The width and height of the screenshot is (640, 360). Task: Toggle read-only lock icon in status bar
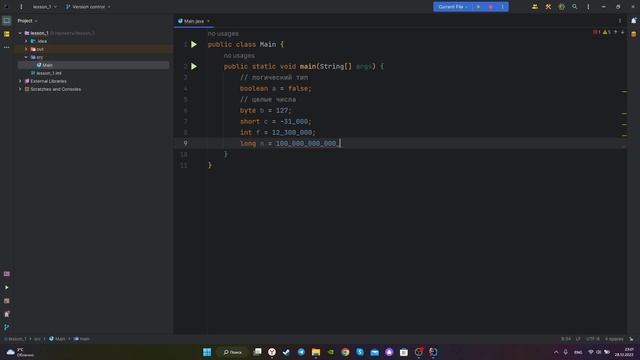tap(631, 339)
